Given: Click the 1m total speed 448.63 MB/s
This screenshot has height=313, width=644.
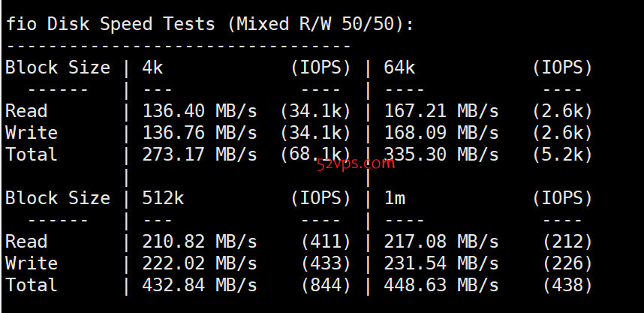Looking at the screenshot, I should pyautogui.click(x=441, y=285).
